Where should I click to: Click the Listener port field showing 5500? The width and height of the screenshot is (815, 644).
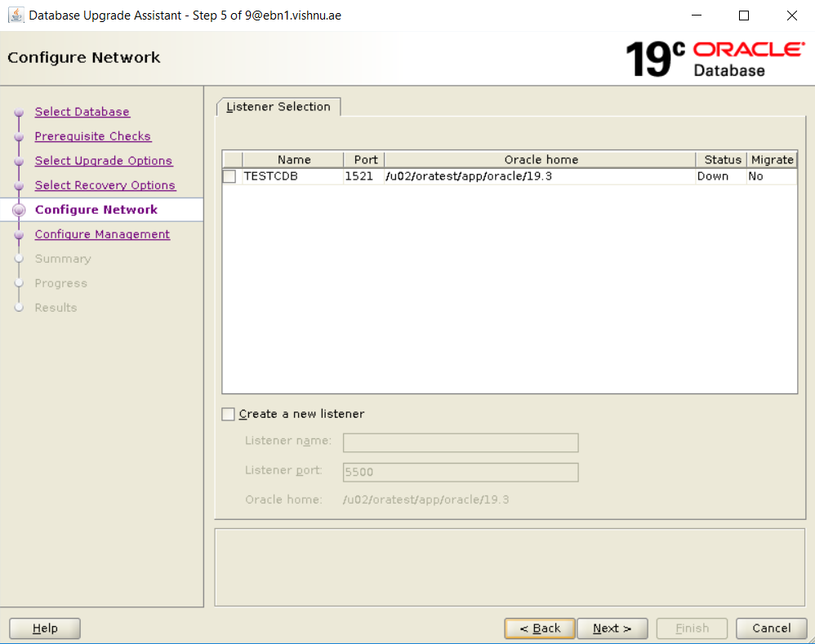[461, 472]
